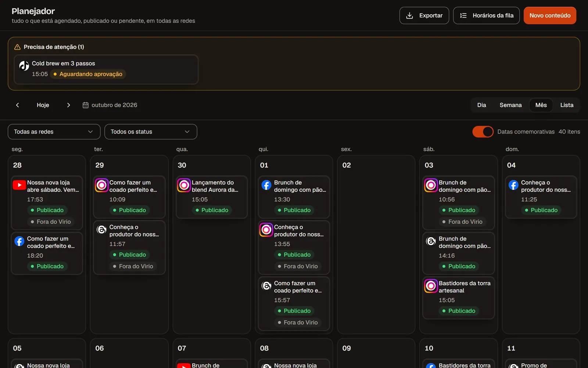Click the Threads icon on the 14:16 post

pos(431,241)
